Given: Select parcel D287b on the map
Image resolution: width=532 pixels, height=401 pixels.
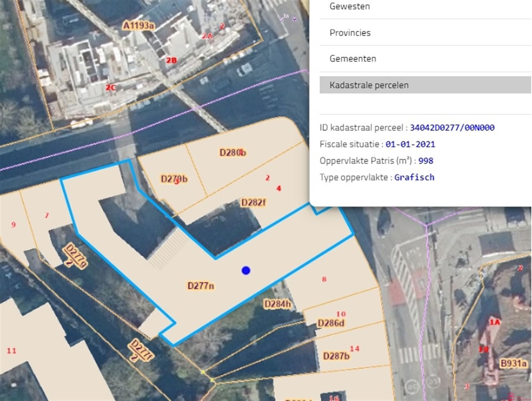Looking at the screenshot, I should tap(336, 356).
